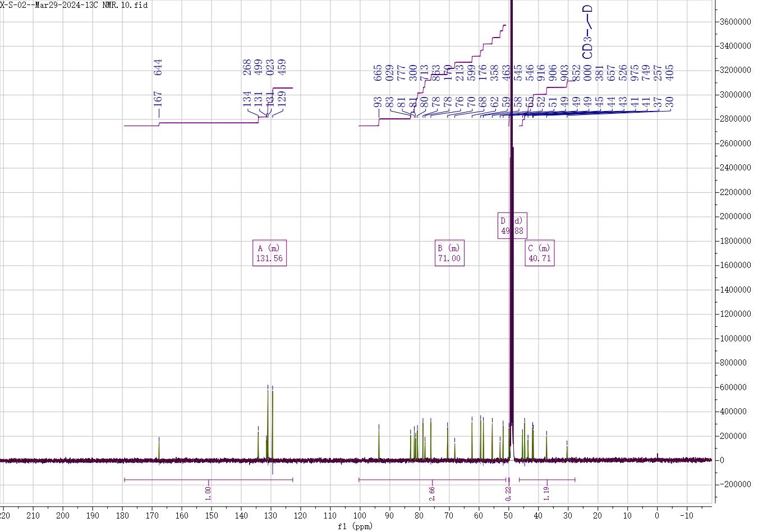The image size is (763, 532).
Task: Click the integral value 1.19
Action: click(x=546, y=493)
